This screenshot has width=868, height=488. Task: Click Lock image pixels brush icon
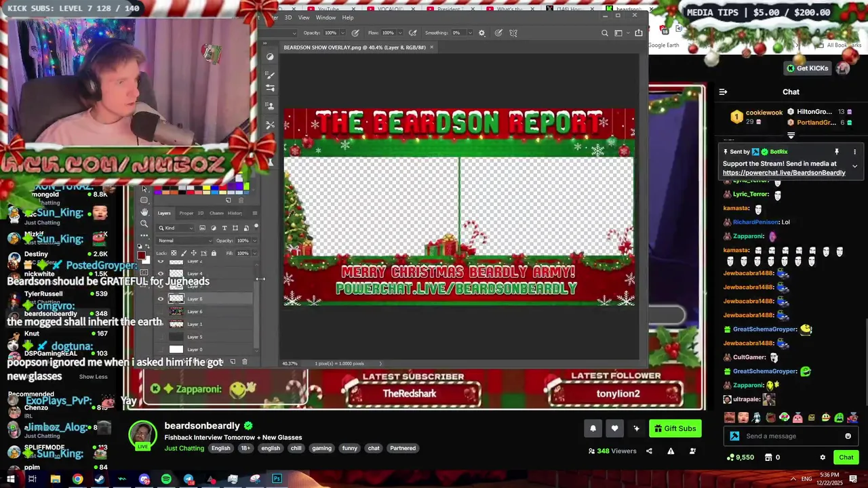[x=184, y=253]
